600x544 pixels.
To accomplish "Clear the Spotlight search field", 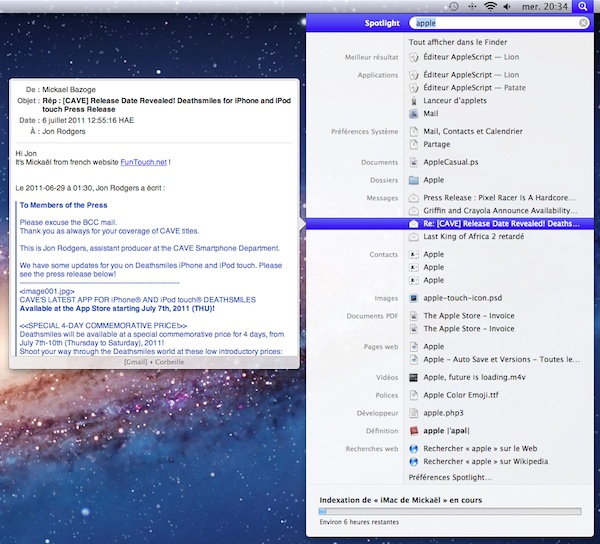I will 583,23.
